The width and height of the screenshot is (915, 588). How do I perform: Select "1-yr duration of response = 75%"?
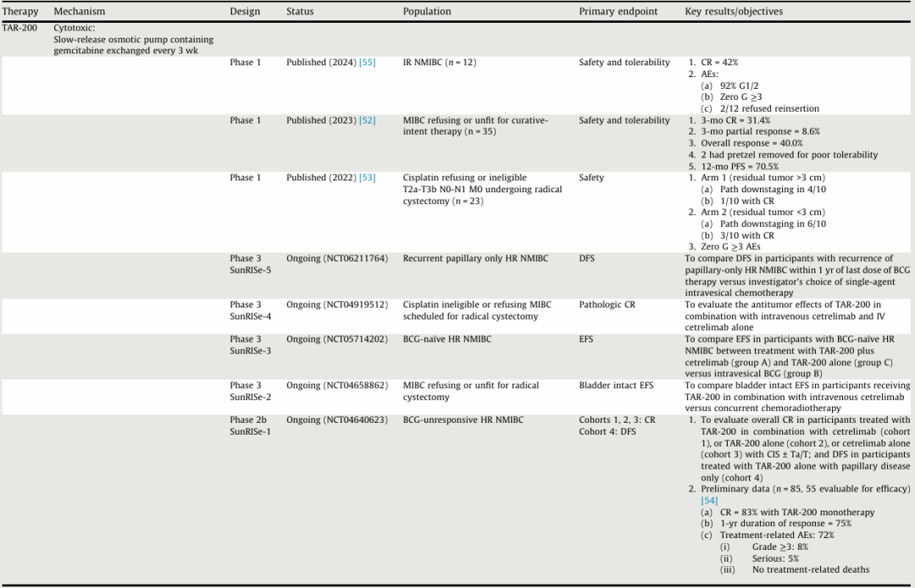pyautogui.click(x=785, y=524)
